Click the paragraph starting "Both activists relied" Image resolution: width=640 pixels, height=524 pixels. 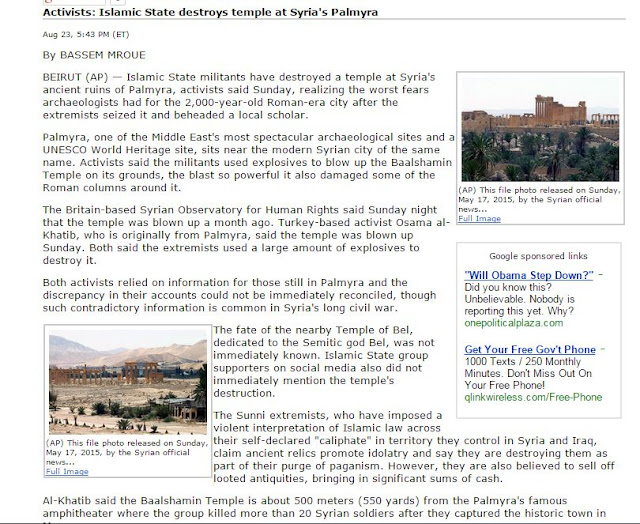[239, 295]
